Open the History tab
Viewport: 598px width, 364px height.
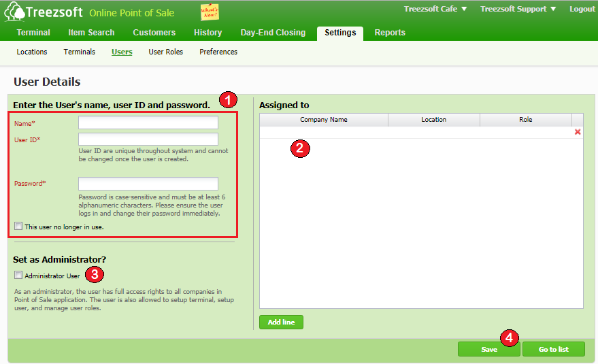pos(208,33)
